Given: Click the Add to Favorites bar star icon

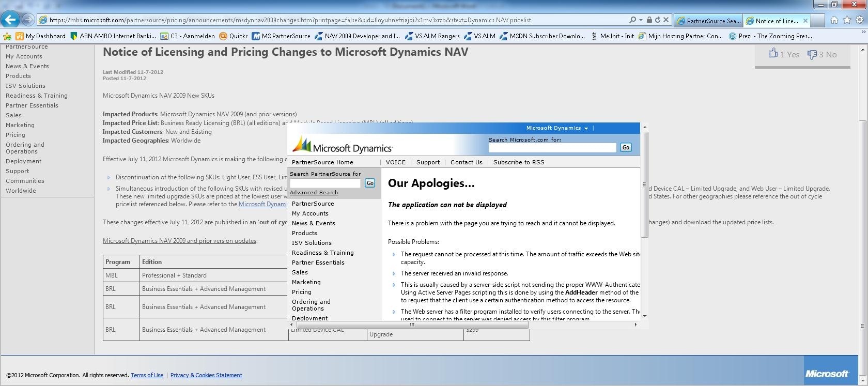Looking at the screenshot, I should coord(7,36).
